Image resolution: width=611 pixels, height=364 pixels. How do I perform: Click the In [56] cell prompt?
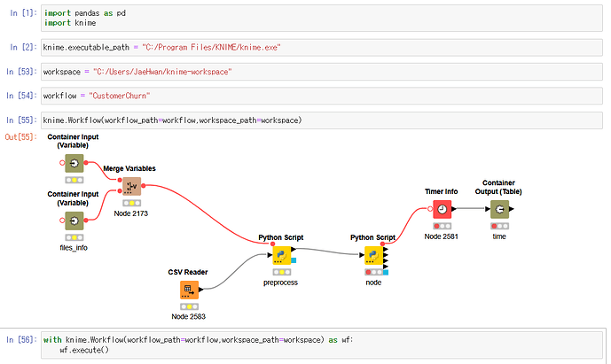(x=21, y=340)
